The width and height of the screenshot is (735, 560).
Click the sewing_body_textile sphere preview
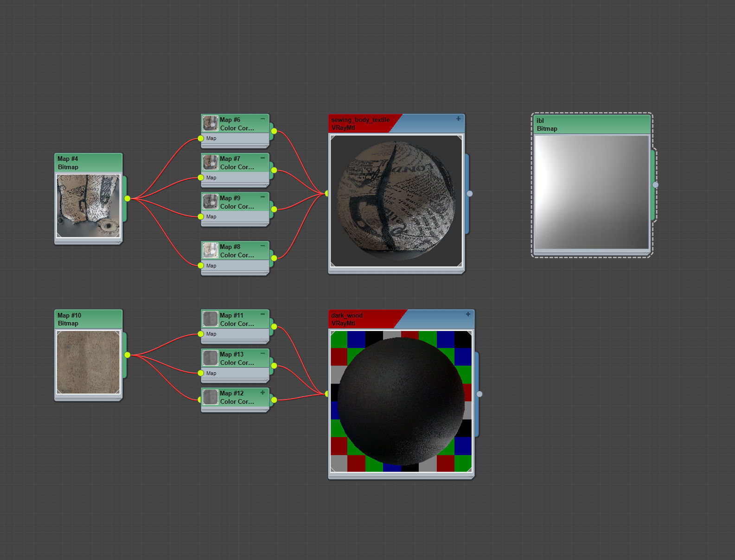[x=396, y=201]
